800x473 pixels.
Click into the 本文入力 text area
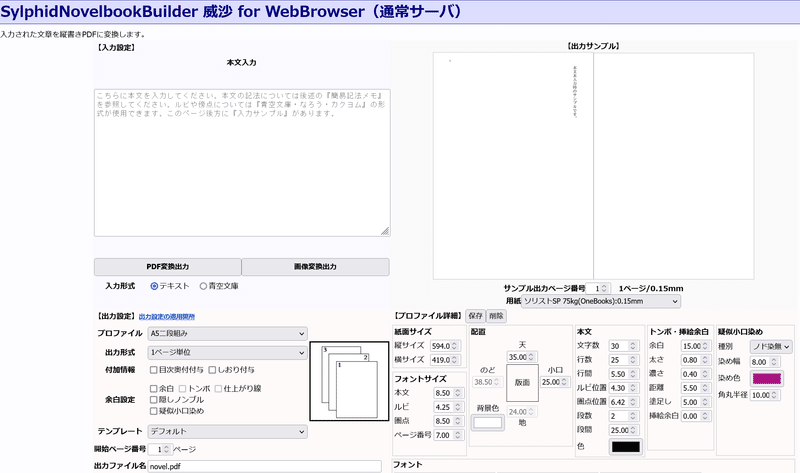(x=242, y=163)
